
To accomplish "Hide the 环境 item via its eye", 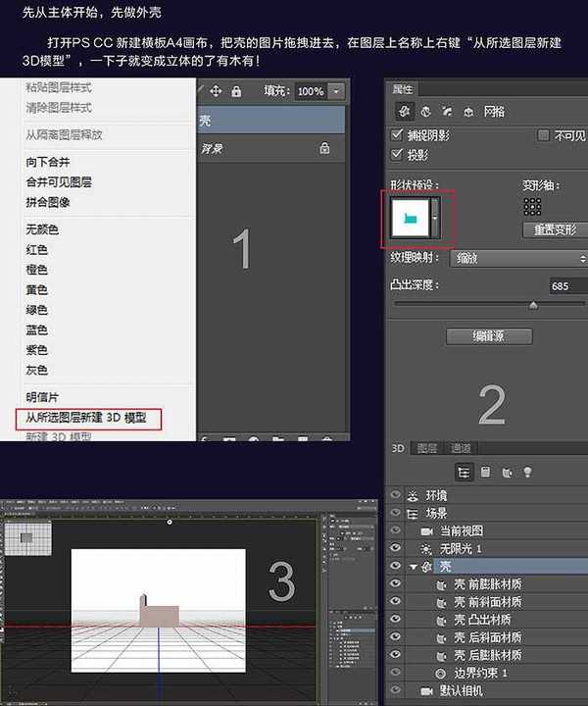I will [x=395, y=494].
